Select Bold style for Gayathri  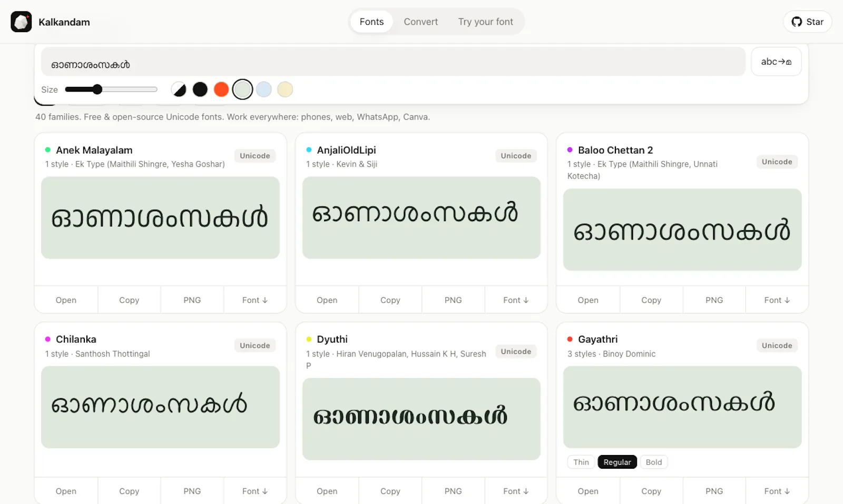[x=654, y=462]
